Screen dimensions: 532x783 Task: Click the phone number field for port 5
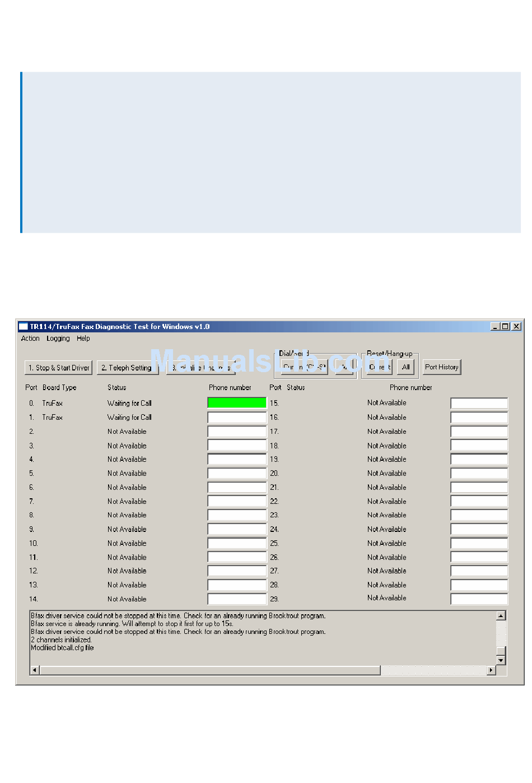coord(237,473)
